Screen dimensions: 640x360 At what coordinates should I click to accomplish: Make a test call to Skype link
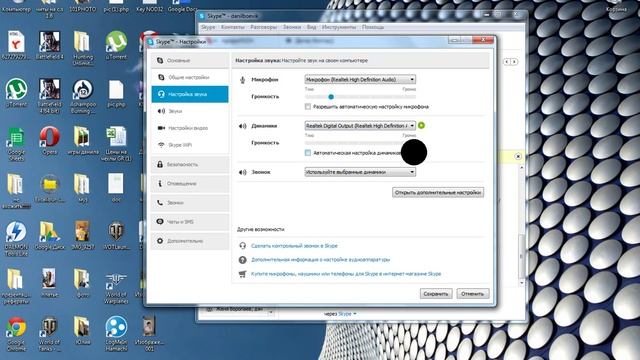click(x=294, y=246)
